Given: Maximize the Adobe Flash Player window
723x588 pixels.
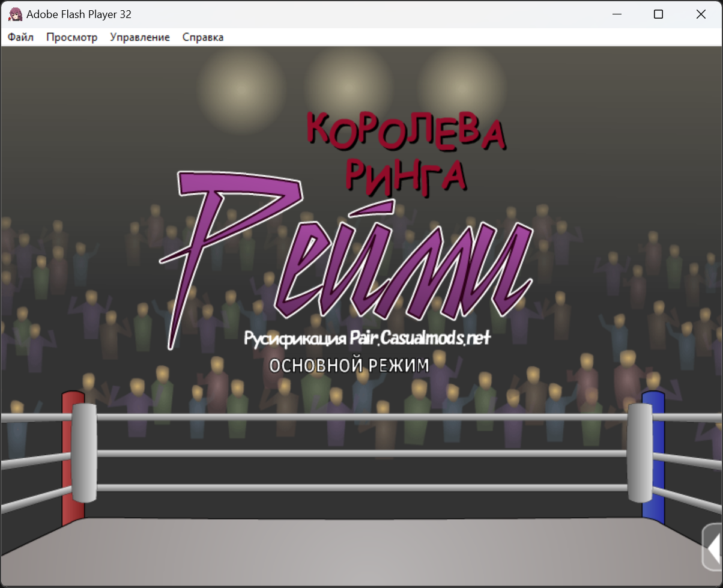Looking at the screenshot, I should pyautogui.click(x=658, y=14).
